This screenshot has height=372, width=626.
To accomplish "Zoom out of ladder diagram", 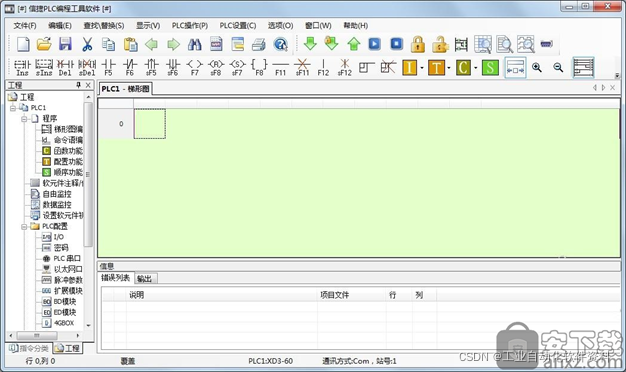I will tap(558, 67).
